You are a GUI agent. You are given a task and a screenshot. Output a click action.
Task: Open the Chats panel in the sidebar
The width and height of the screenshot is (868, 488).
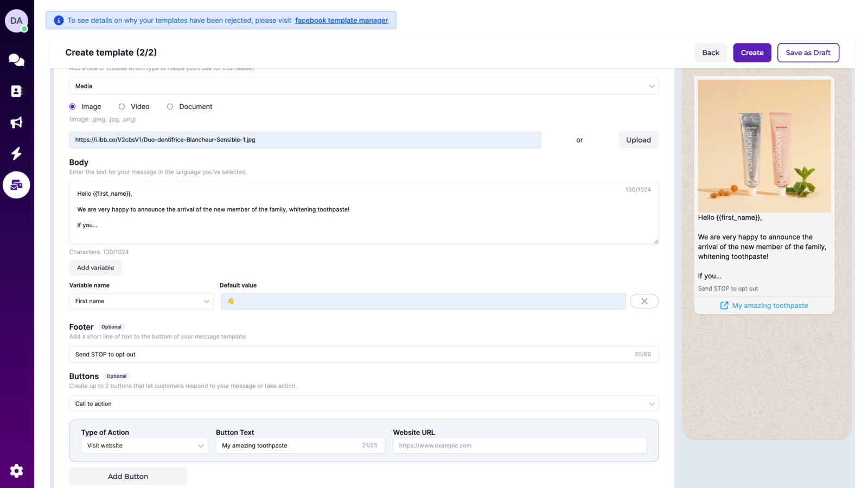[x=16, y=60]
